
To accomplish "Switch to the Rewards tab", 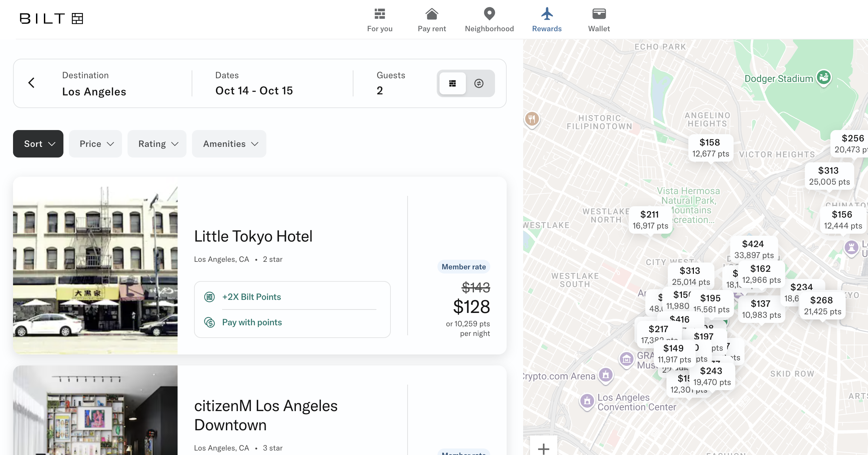I will 546,19.
